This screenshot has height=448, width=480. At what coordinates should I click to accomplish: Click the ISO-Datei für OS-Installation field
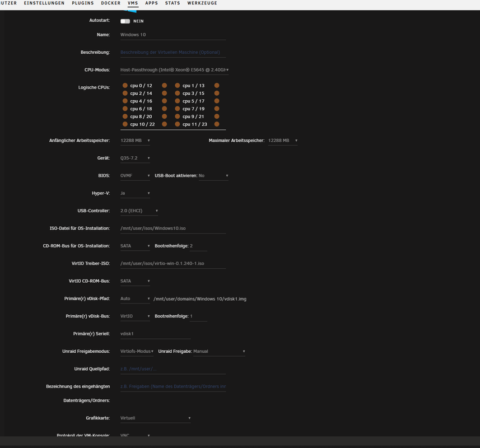173,228
